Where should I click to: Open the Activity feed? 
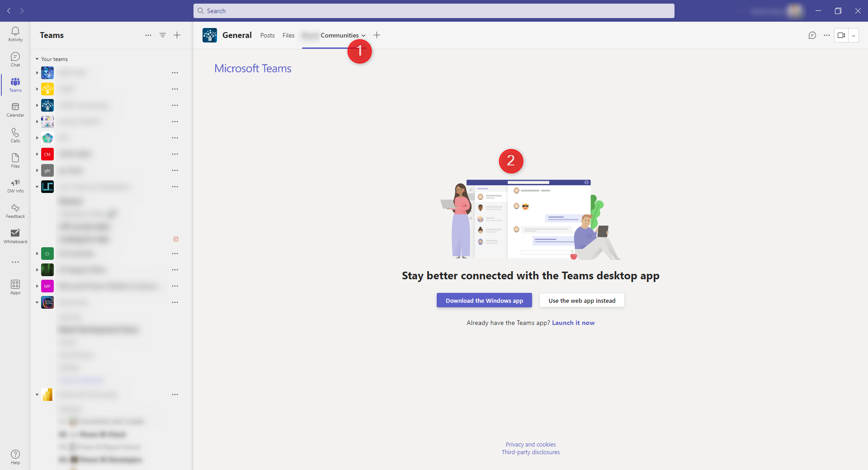[15, 34]
